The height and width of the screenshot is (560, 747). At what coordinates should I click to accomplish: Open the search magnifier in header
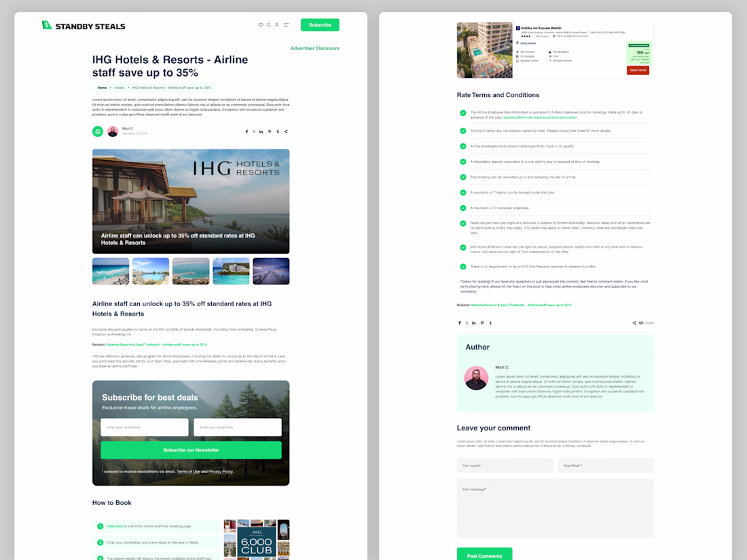[x=269, y=24]
